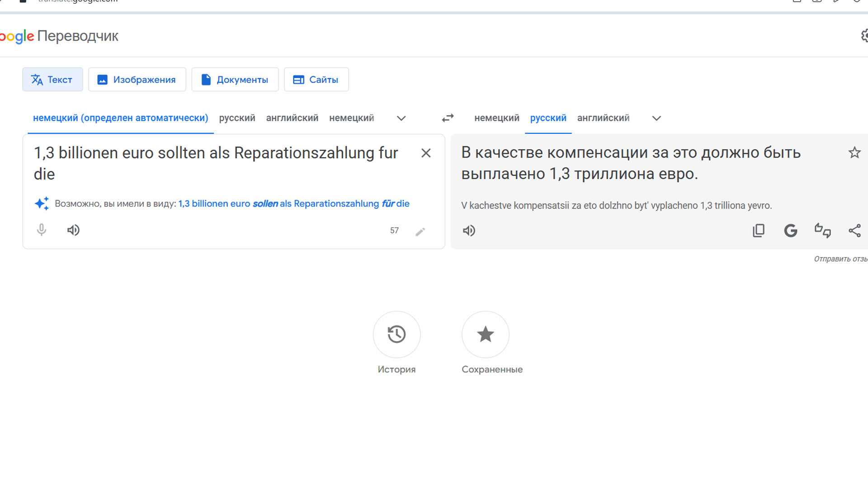Set target language to английский
Viewport: 868px width, 488px height.
tap(603, 118)
